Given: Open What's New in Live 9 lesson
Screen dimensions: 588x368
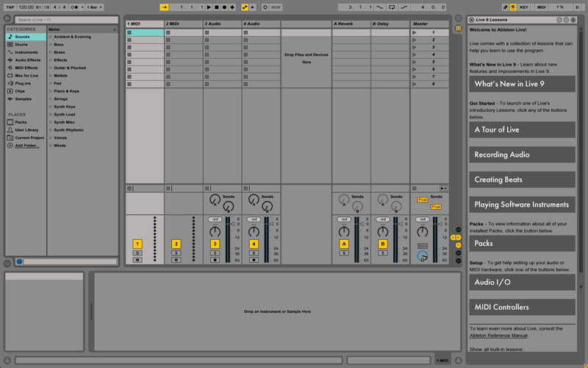Looking at the screenshot, I should pyautogui.click(x=522, y=84).
